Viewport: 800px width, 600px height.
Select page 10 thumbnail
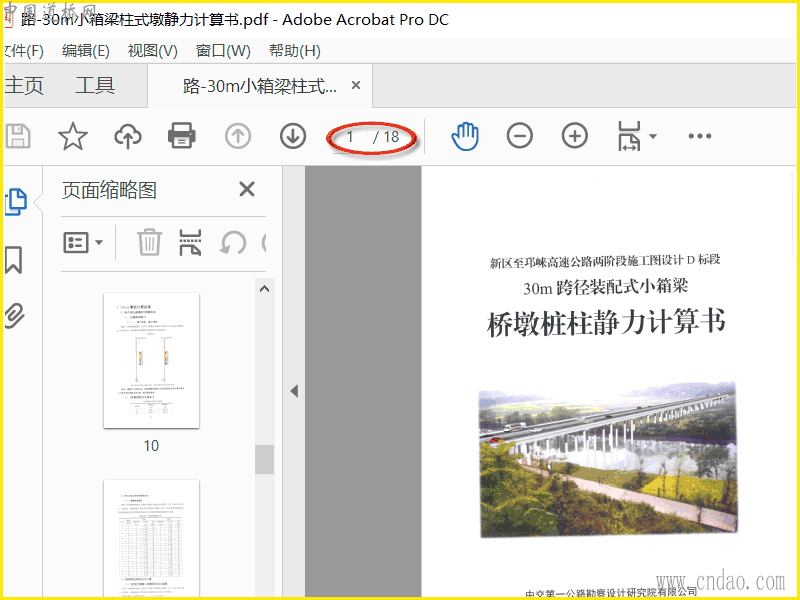(x=152, y=360)
